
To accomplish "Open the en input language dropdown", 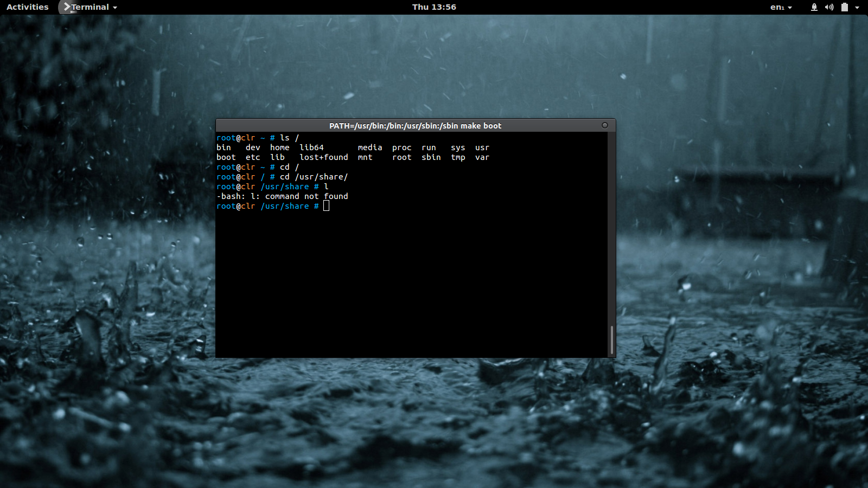I will (781, 7).
